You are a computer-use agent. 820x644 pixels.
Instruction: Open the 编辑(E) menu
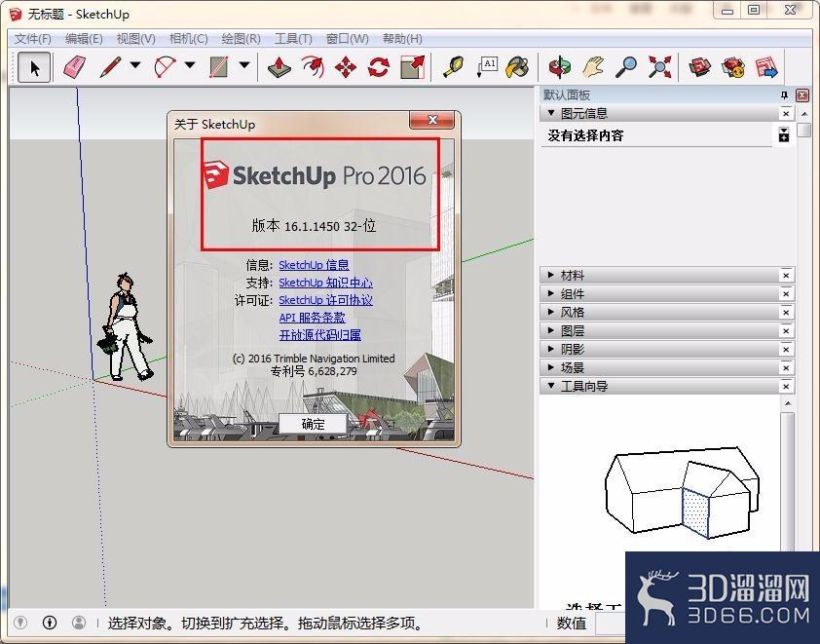[84, 39]
